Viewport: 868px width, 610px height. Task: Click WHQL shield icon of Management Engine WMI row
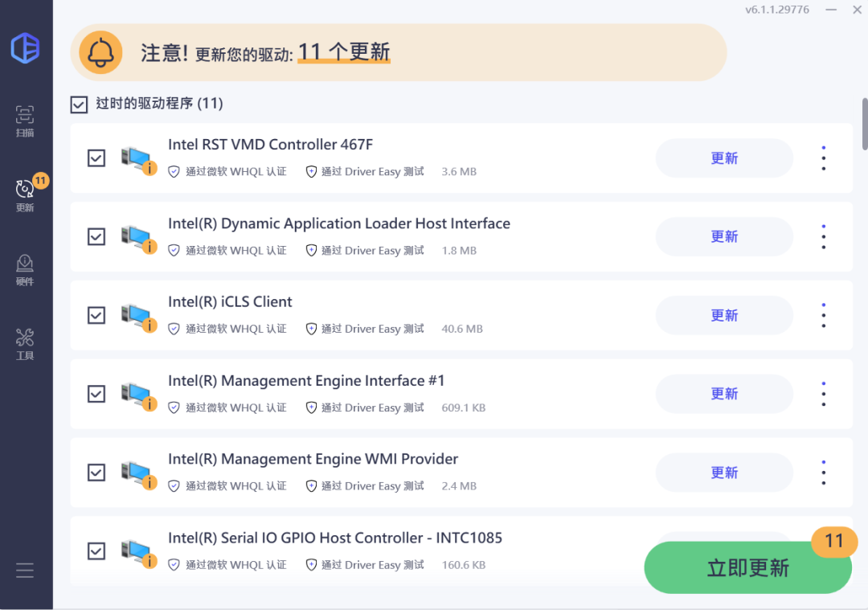[174, 486]
